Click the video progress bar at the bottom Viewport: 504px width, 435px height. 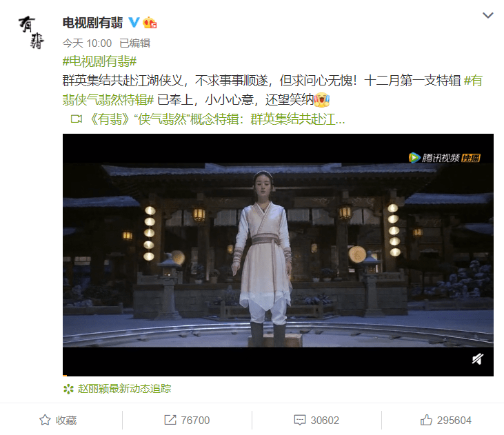[x=278, y=375]
